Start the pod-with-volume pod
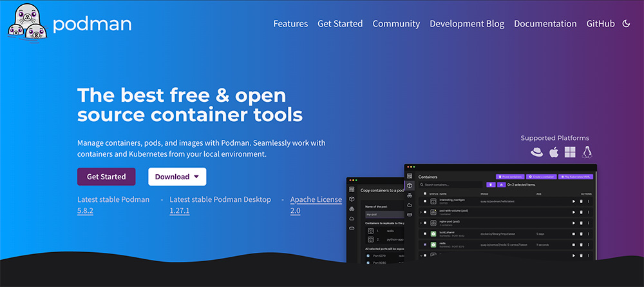This screenshot has width=644, height=287. tap(574, 212)
